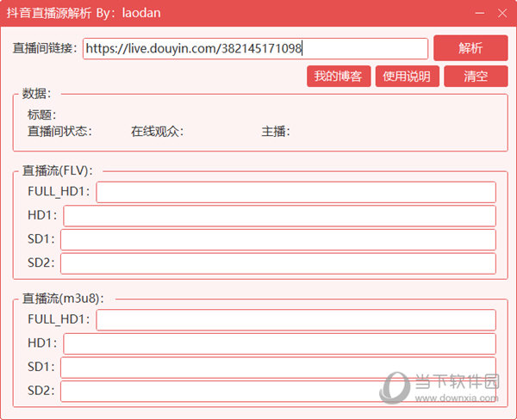Screen dimensions: 517x420
Task: Click the 在线观众 label text
Action: (x=158, y=131)
